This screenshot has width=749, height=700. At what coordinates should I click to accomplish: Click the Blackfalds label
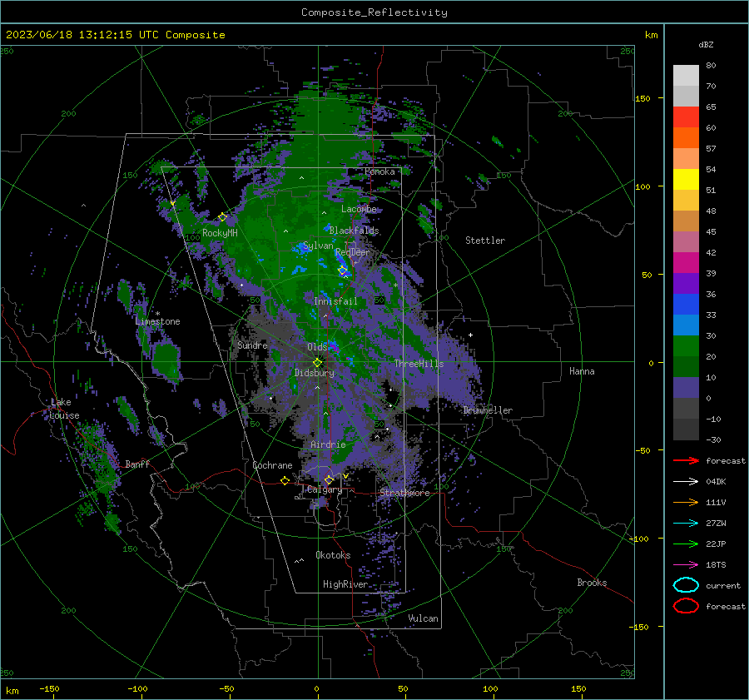[x=354, y=231]
